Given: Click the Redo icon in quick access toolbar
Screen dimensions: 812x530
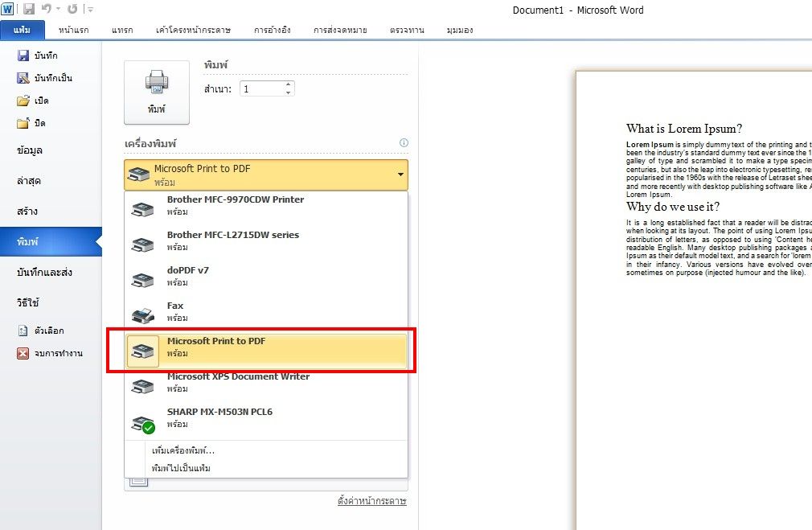Looking at the screenshot, I should (72, 9).
